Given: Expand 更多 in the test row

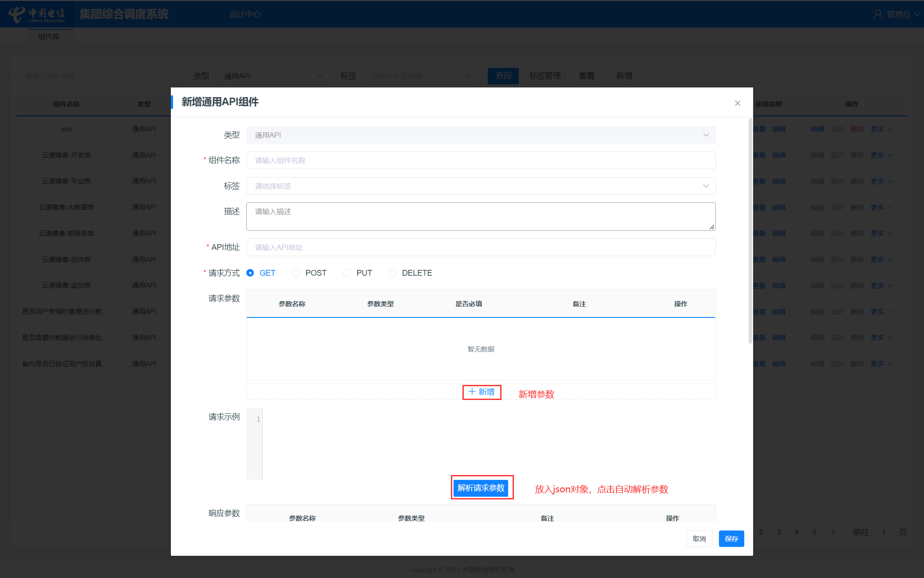Looking at the screenshot, I should click(881, 129).
